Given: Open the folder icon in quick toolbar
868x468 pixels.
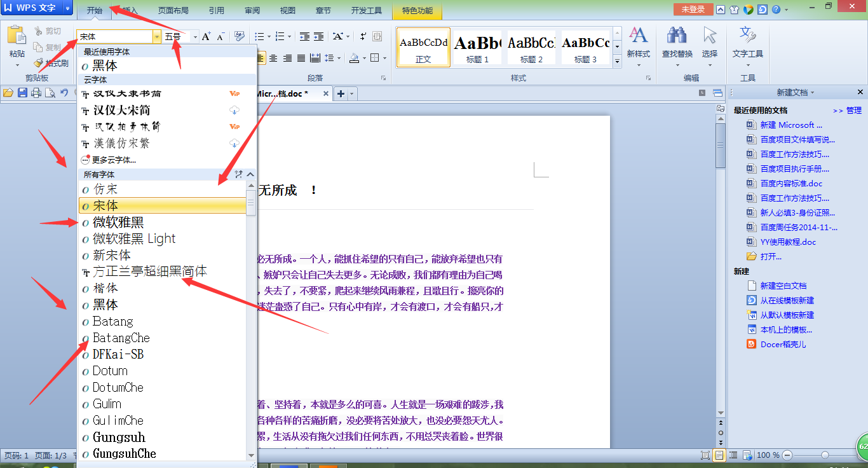Looking at the screenshot, I should [x=8, y=93].
